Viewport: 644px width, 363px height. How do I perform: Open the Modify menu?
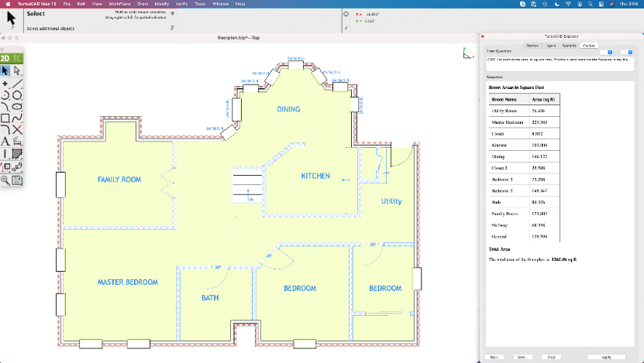[x=162, y=4]
